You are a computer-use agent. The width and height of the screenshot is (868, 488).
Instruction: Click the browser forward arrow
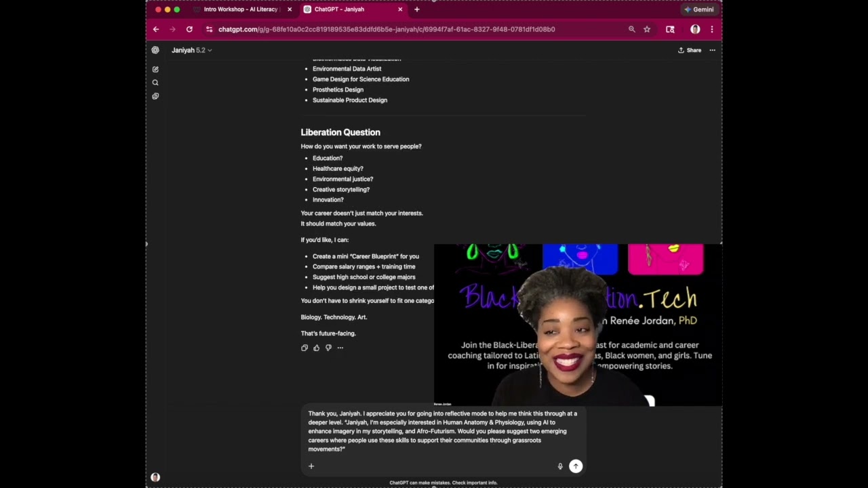pos(172,29)
